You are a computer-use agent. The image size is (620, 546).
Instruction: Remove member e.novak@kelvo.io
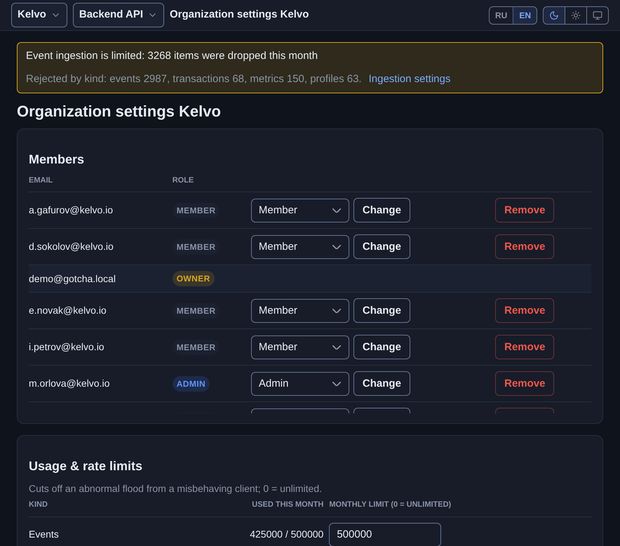pyautogui.click(x=524, y=311)
